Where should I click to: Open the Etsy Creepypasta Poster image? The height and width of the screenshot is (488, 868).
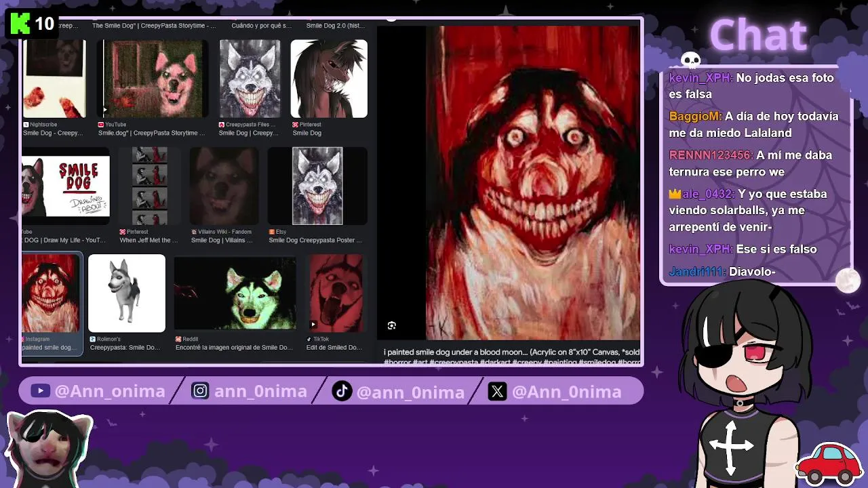[317, 186]
